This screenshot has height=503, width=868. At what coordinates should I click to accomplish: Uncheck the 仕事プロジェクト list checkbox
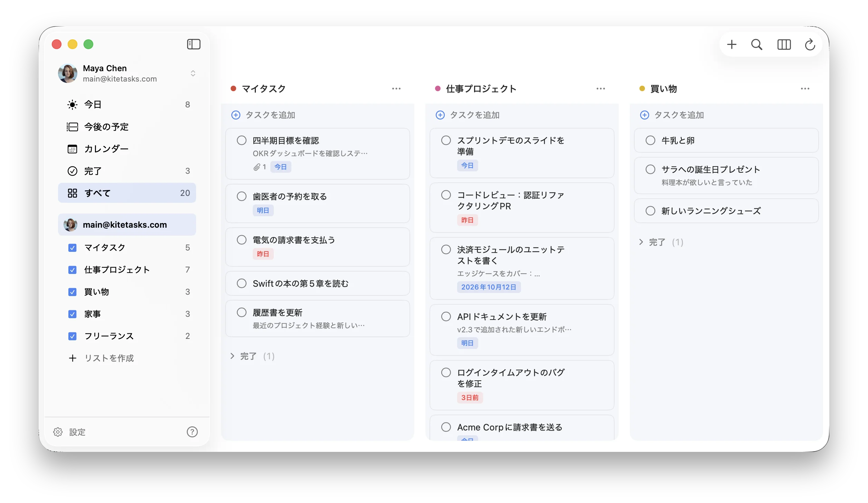[72, 270]
